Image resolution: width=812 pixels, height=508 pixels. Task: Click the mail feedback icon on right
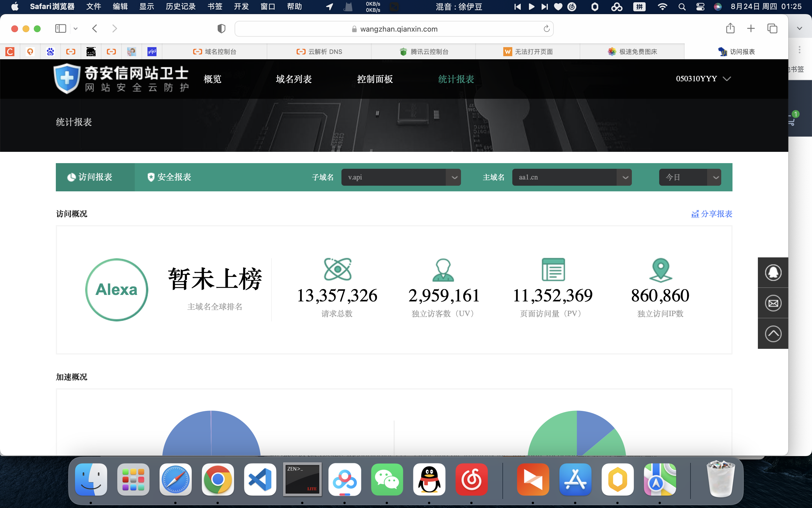tap(773, 303)
